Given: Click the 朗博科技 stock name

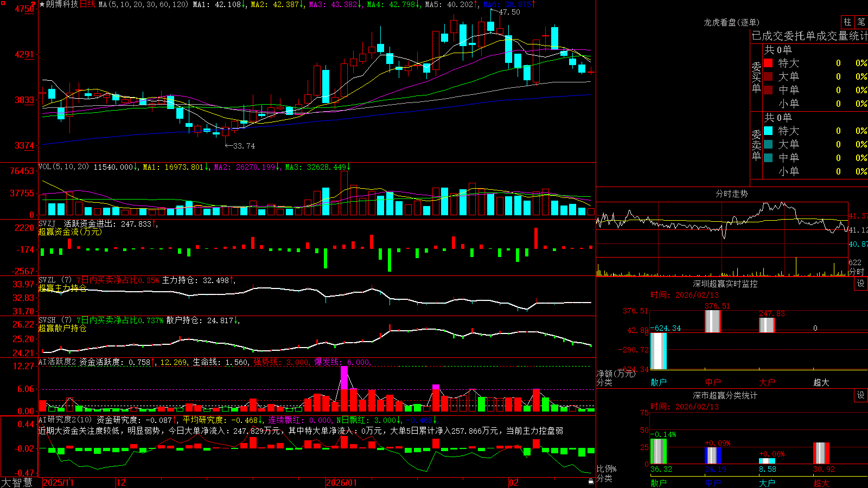Looking at the screenshot, I should coord(62,4).
